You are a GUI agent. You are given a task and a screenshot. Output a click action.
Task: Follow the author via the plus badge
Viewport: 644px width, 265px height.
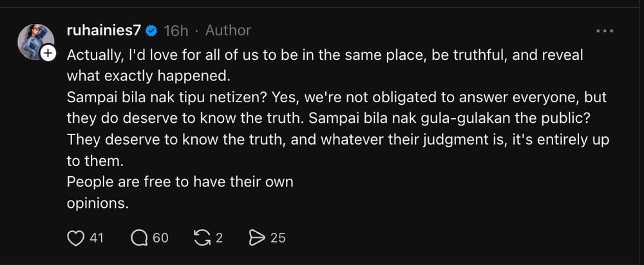coord(49,54)
